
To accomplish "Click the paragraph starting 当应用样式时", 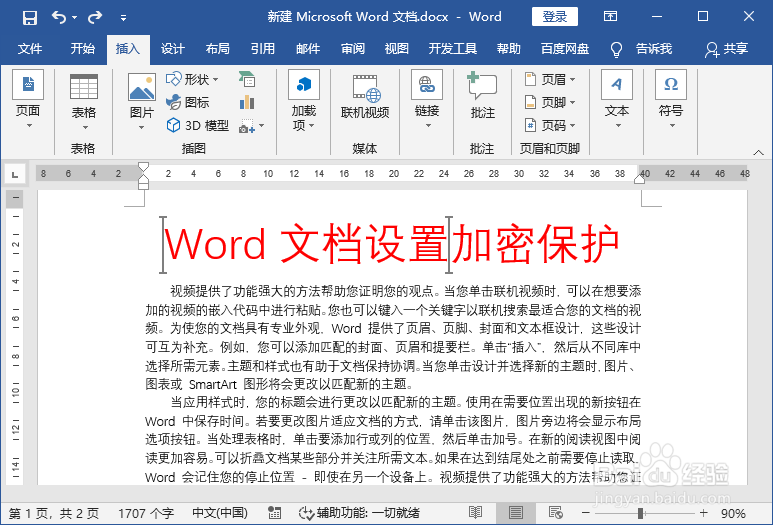I will click(393, 440).
